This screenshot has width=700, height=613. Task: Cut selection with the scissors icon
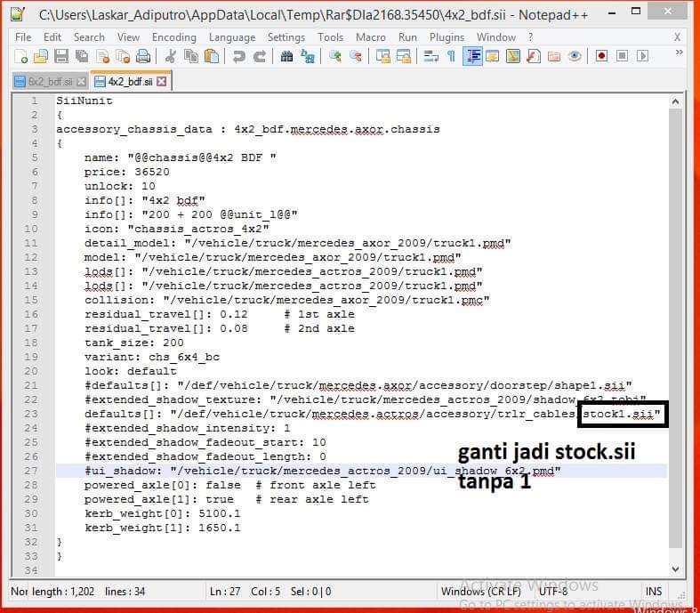171,56
